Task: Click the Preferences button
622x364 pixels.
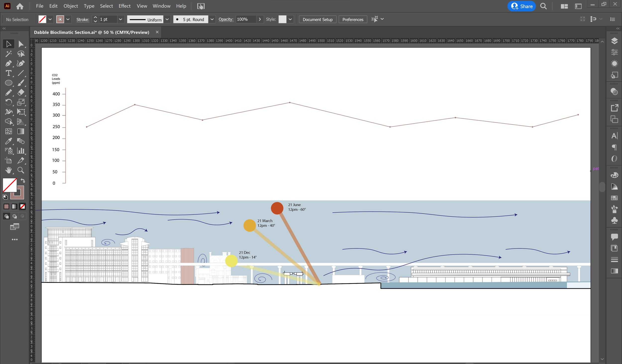Action: 353,20
